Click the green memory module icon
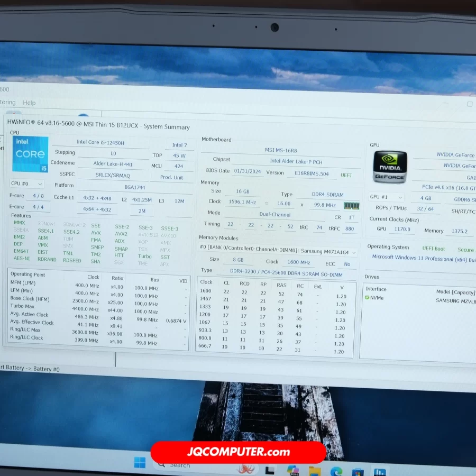Image resolution: width=476 pixels, height=476 pixels. (351, 205)
